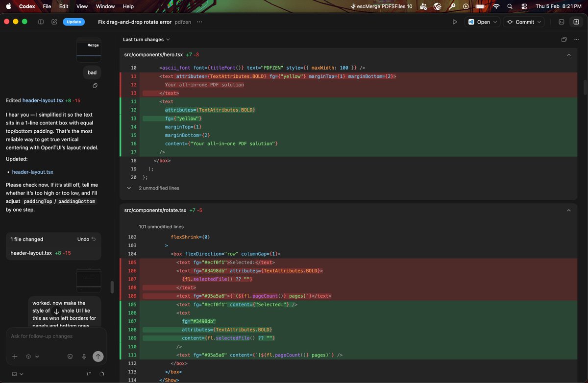Click the blue Update button
The image size is (588, 383).
[73, 22]
